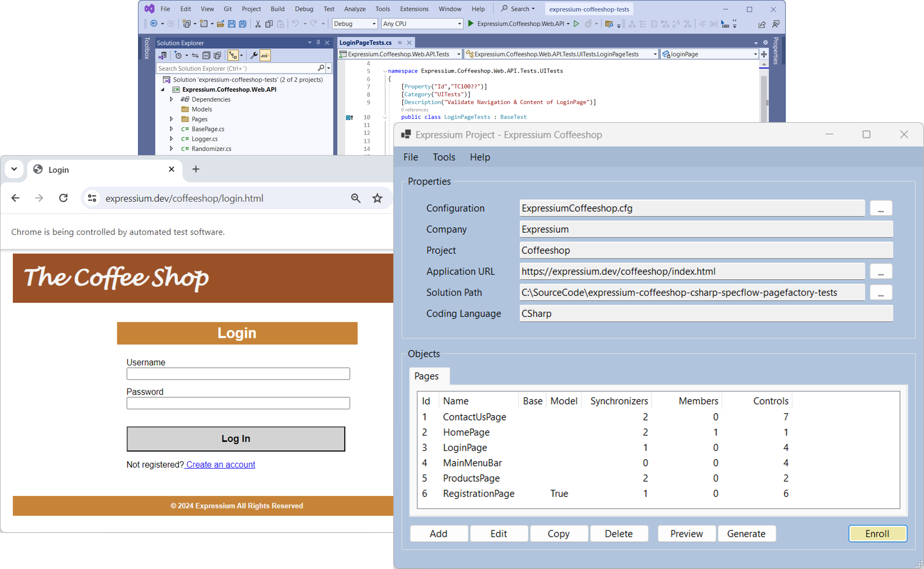The width and height of the screenshot is (924, 569).
Task: Click the Collapse All icon in Solution Explorer
Action: [206, 56]
